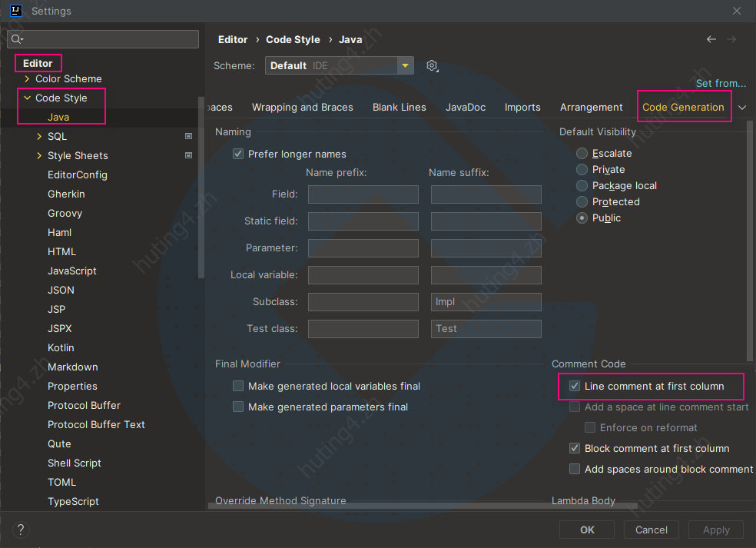This screenshot has width=756, height=548.
Task: Select JSON in the settings tree
Action: click(x=61, y=290)
